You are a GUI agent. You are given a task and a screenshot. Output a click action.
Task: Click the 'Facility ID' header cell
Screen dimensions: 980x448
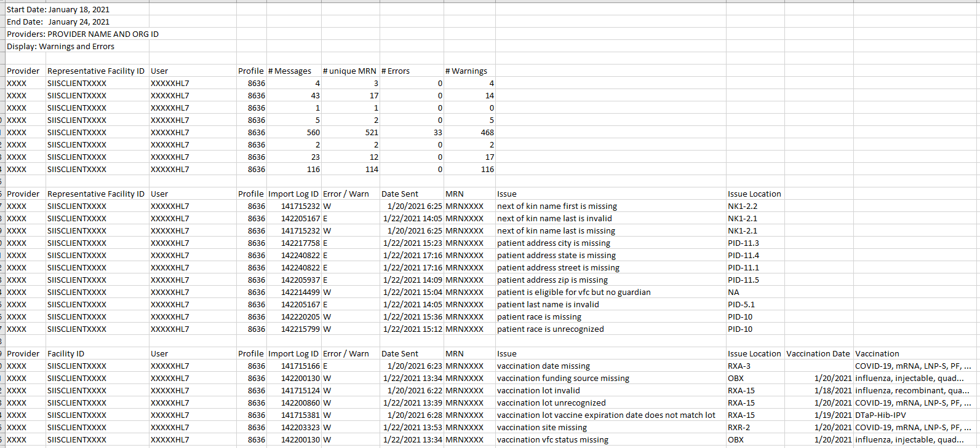[x=97, y=354]
